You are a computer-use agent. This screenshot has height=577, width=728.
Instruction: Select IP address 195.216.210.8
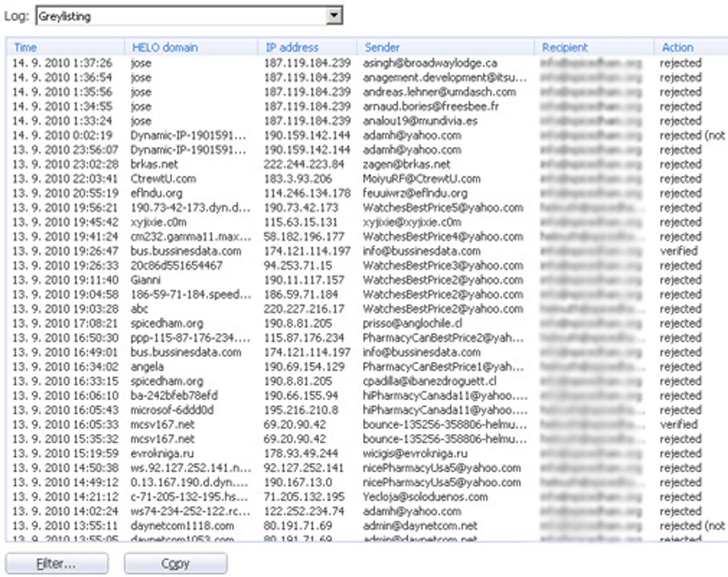point(301,410)
